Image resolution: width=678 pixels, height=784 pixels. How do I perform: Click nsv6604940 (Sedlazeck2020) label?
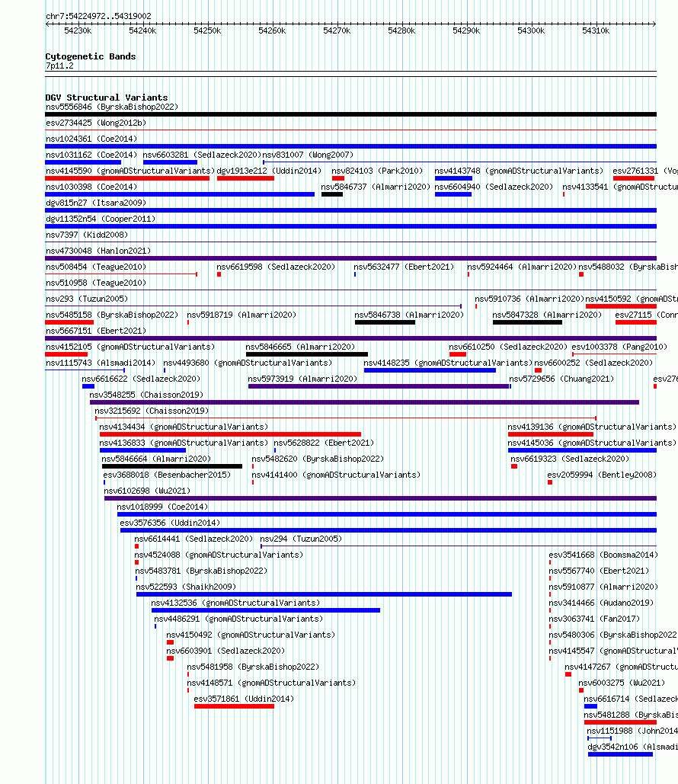point(494,187)
